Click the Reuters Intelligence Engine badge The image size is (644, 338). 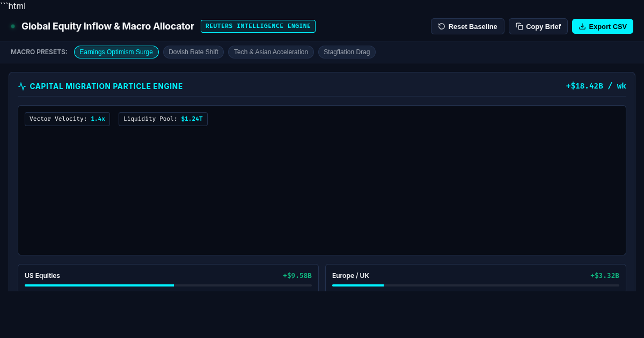pos(258,26)
